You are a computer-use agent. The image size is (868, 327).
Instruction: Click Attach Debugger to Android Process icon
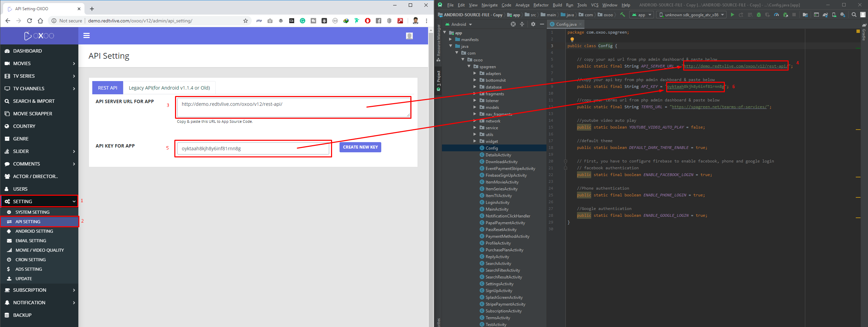785,15
